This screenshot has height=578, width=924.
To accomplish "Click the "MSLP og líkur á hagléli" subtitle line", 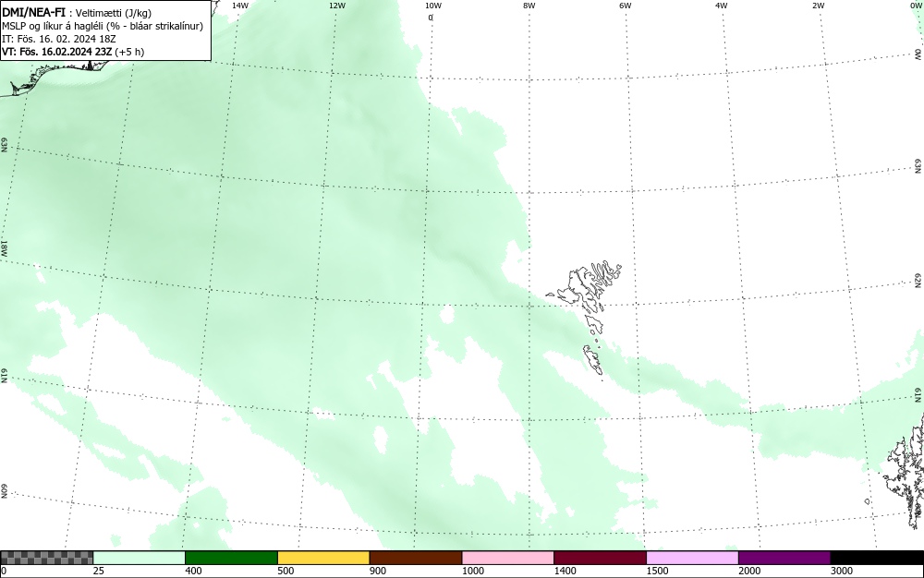I will 102,26.
